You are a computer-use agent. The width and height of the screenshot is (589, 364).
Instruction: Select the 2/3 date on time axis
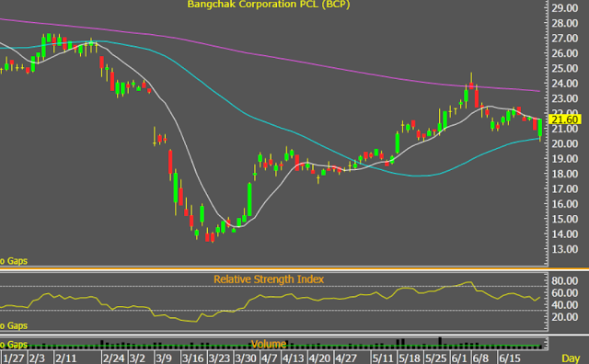tap(37, 358)
